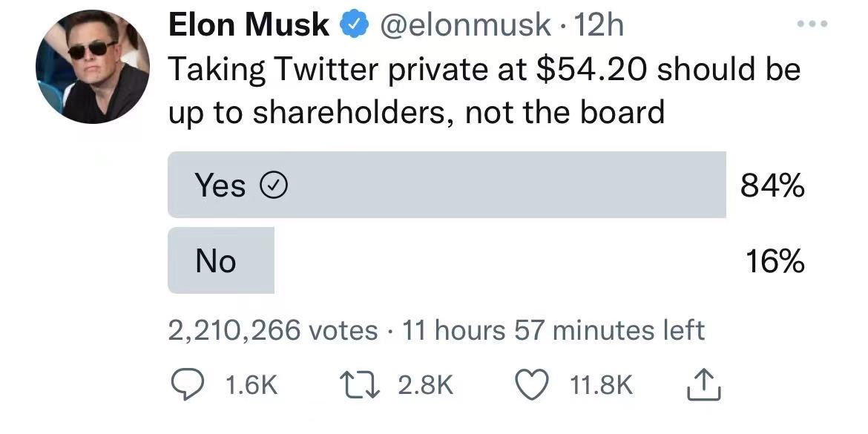Click the 2.8K retweets count

coord(426,384)
